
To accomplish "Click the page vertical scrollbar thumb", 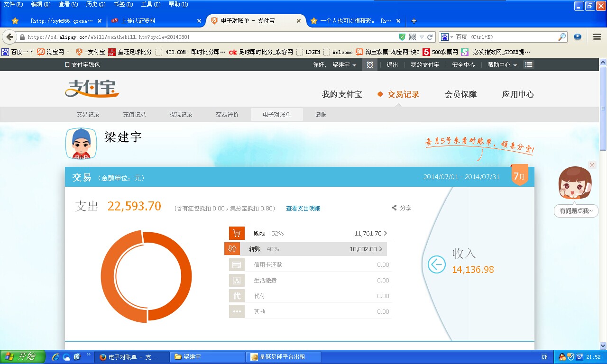I will click(x=603, y=108).
